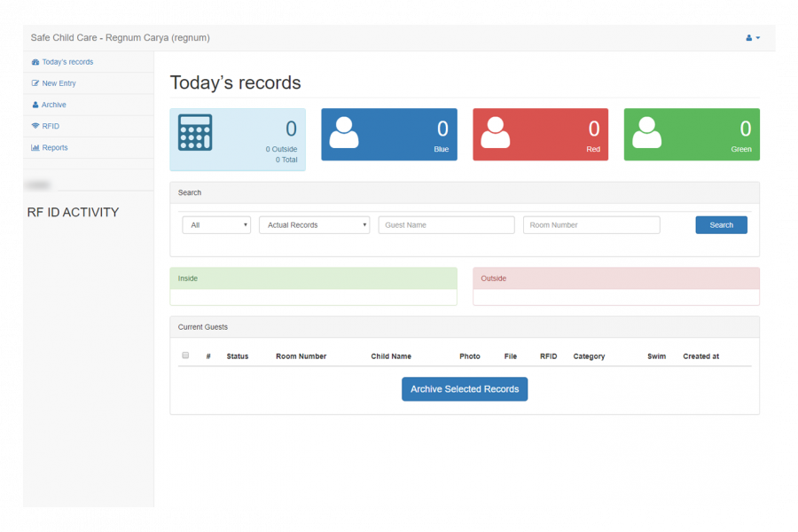This screenshot has height=532, width=798.
Task: Click the user icon beside Archive
Action: click(x=35, y=105)
